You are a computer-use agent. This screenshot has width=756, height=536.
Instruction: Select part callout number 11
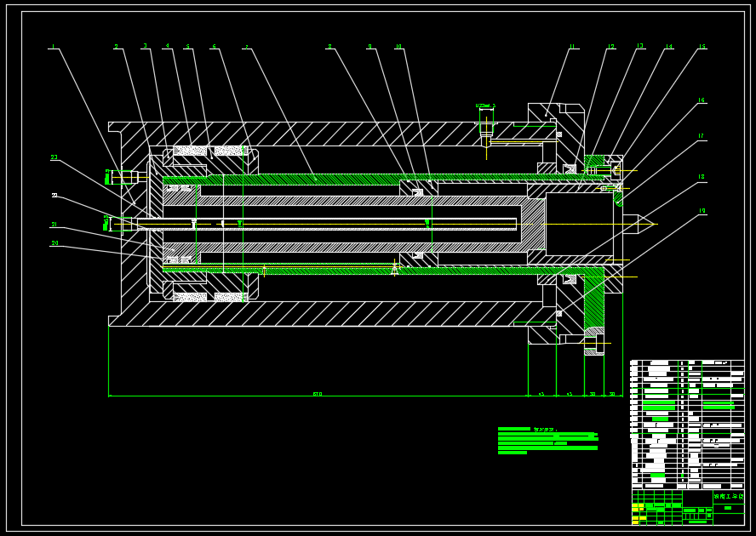(572, 47)
